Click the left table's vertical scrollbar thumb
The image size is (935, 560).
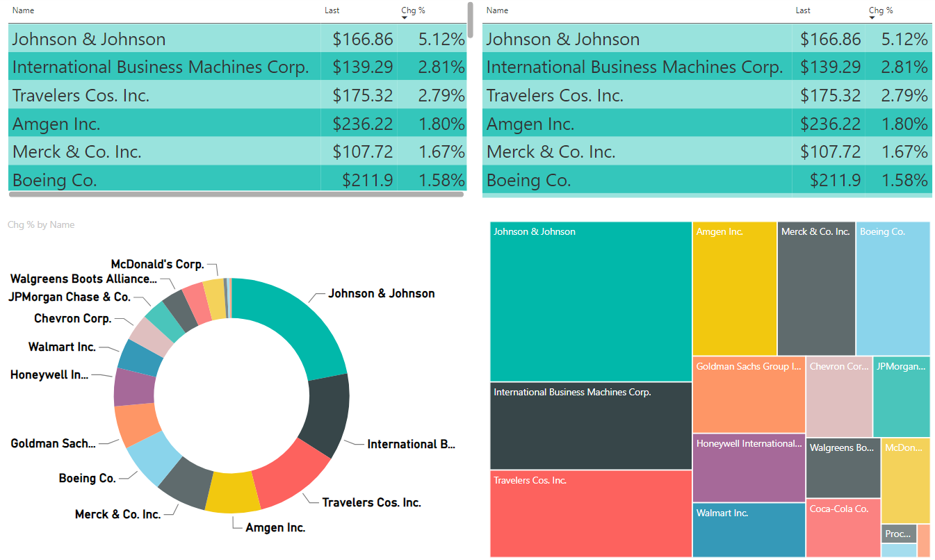471,19
